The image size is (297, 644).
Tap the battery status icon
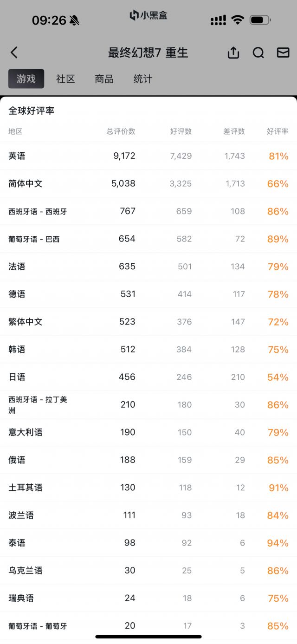[x=260, y=20]
